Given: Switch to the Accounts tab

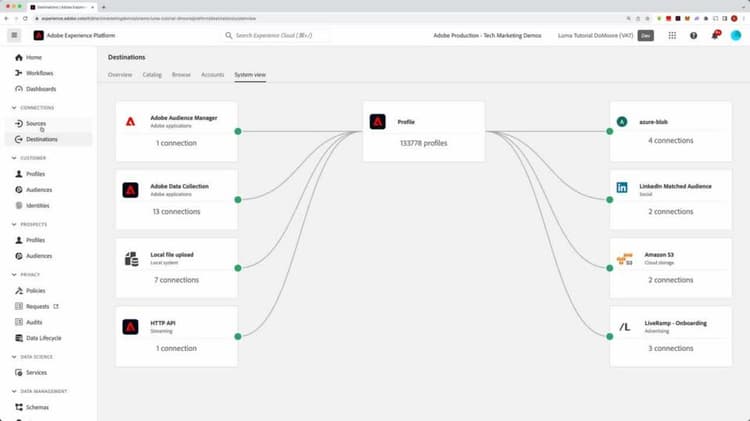Looking at the screenshot, I should pos(212,75).
